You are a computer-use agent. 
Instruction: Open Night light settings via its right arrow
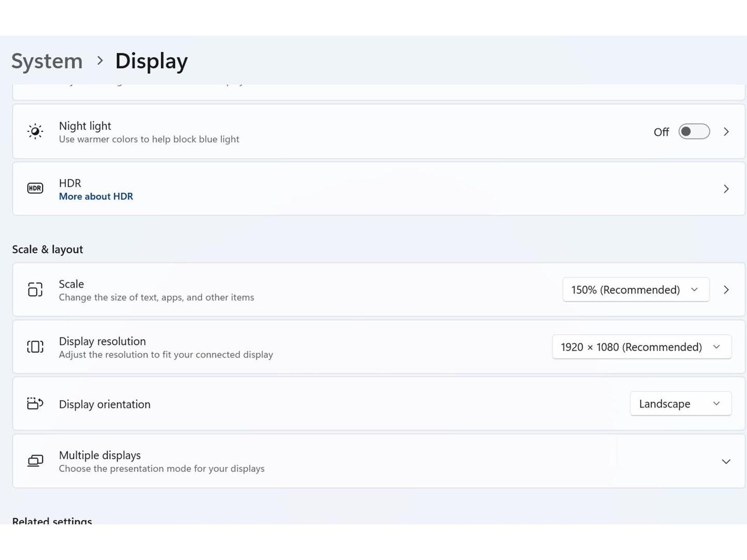726,132
